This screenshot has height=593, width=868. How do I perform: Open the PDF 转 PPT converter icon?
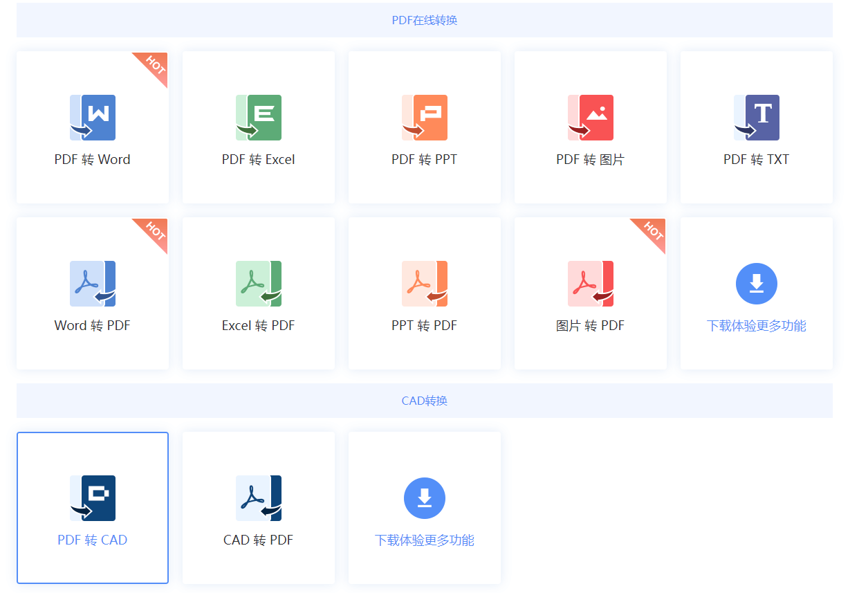(425, 118)
